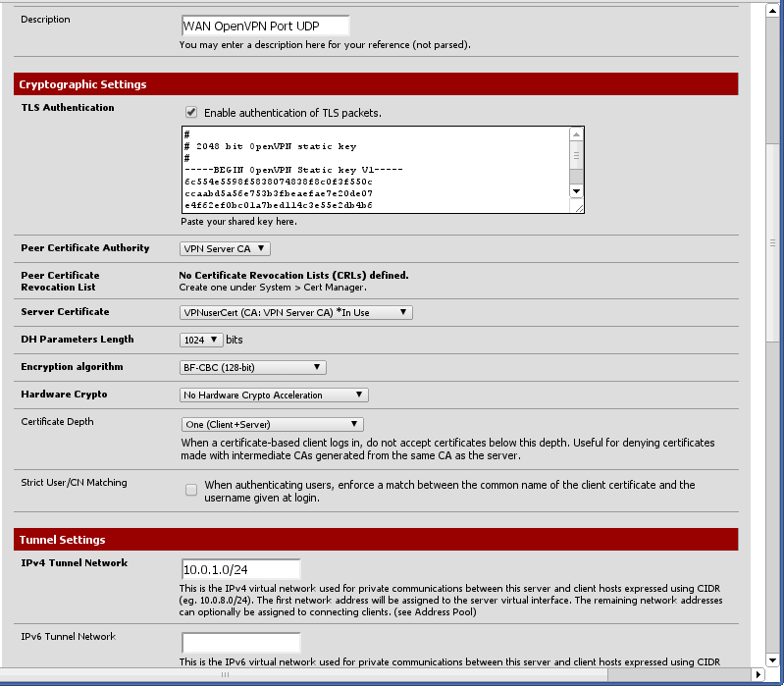This screenshot has height=686, width=784.
Task: Click the 'bits' text after DH length
Action: [x=234, y=340]
